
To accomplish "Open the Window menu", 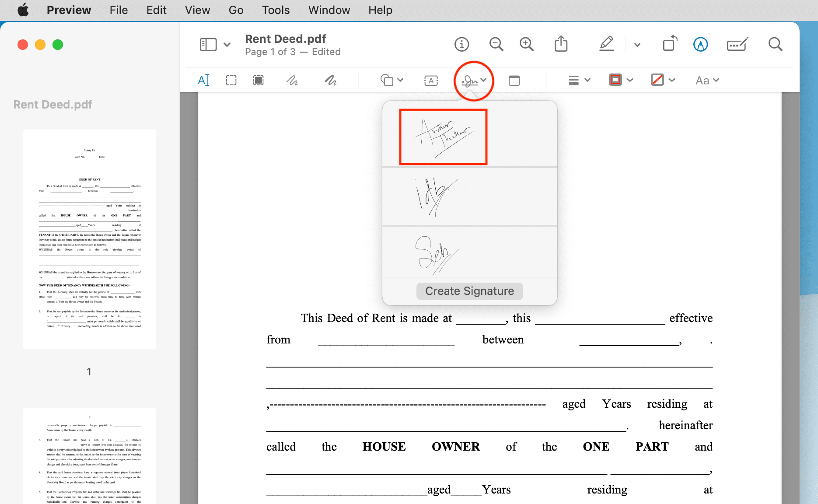I will tap(329, 10).
